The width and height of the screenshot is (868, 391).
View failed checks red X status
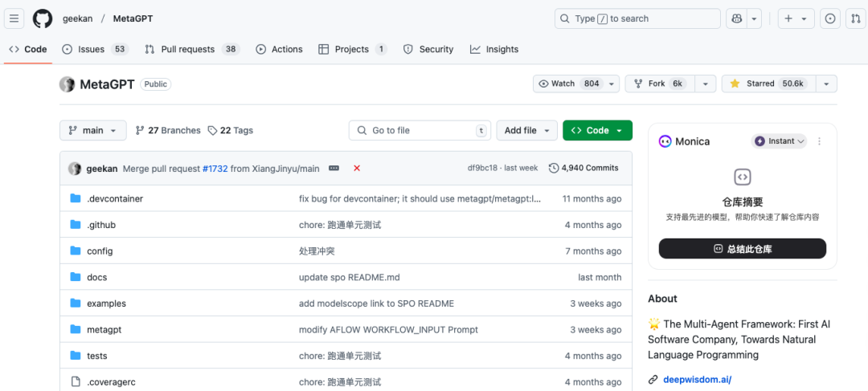pyautogui.click(x=357, y=168)
